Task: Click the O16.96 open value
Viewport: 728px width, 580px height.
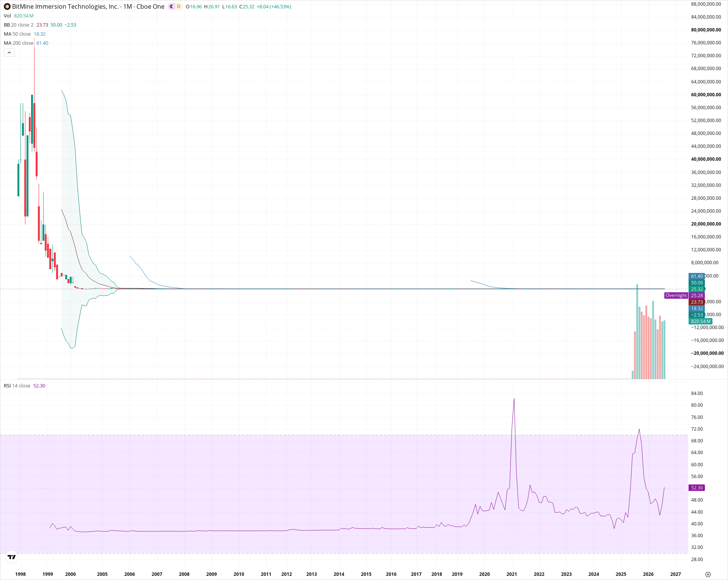Action: coord(194,6)
